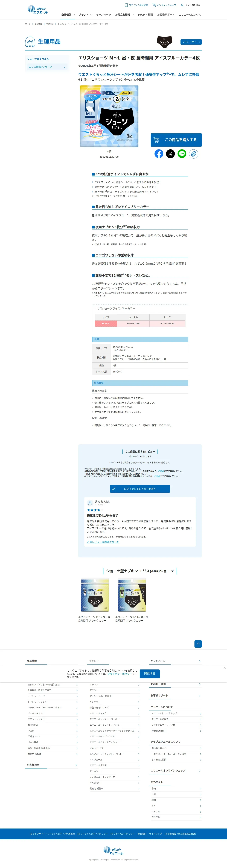Open the TVCM・動画 footer heading link
Viewport: 227px width, 868px height.
pos(158,684)
